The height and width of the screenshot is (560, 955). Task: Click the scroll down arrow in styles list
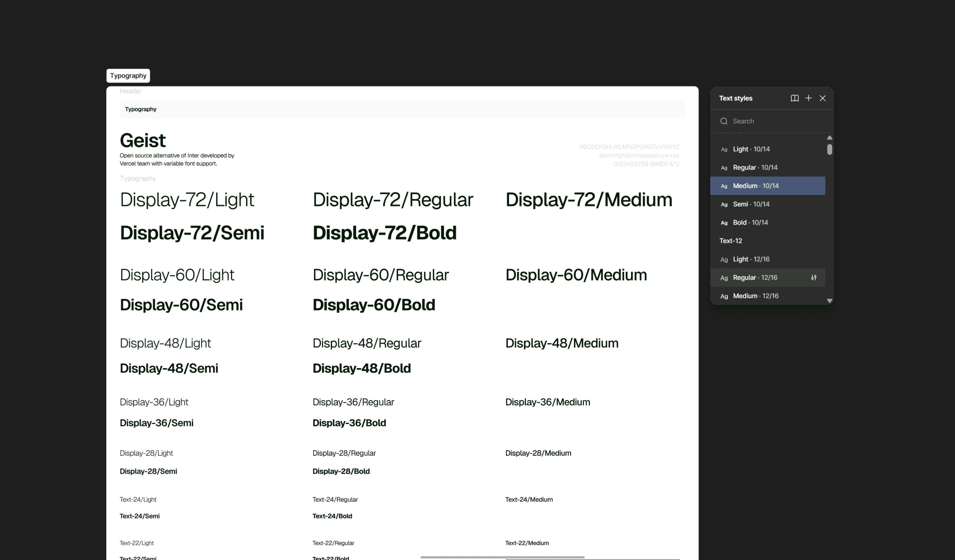coord(829,300)
